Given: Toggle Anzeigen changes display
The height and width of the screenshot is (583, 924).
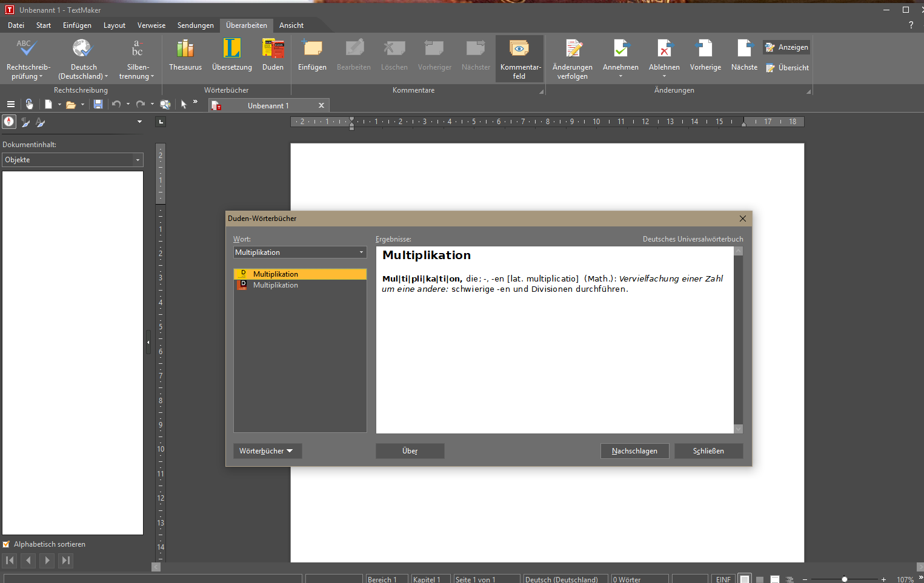Looking at the screenshot, I should 786,47.
